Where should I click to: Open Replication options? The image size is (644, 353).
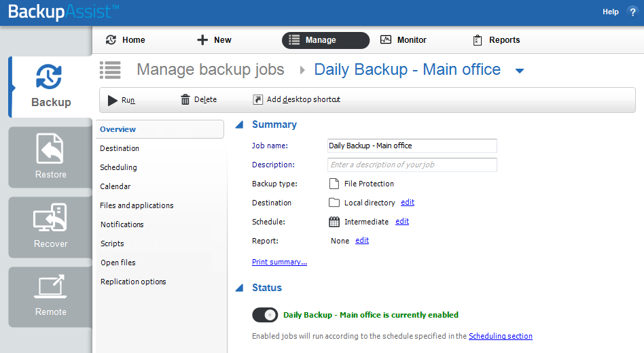(133, 282)
